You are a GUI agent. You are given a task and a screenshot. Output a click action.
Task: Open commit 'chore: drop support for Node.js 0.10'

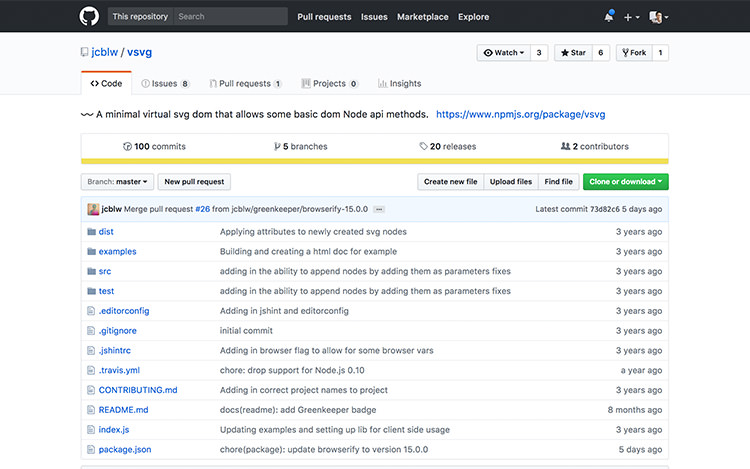click(x=292, y=370)
